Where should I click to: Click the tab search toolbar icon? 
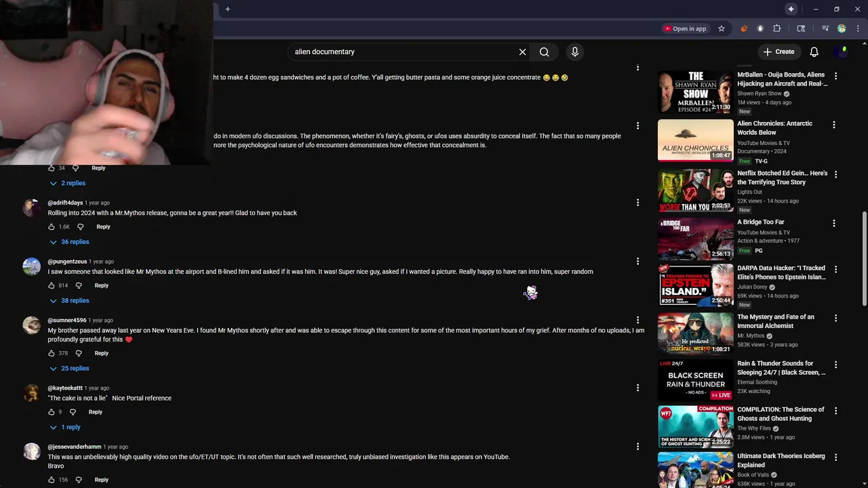pyautogui.click(x=801, y=28)
